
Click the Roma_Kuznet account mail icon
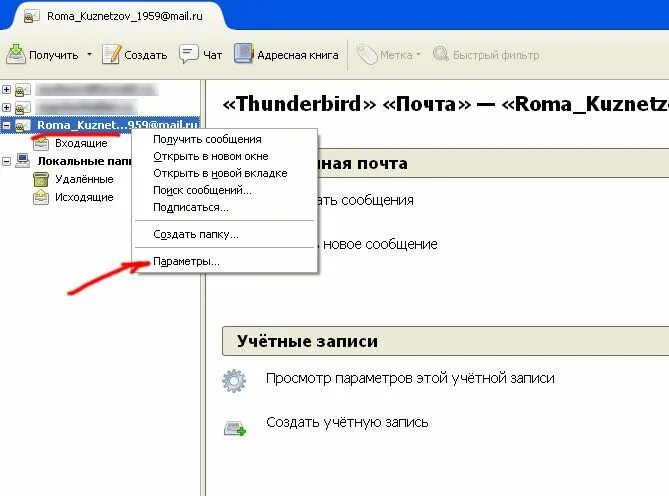coord(23,125)
